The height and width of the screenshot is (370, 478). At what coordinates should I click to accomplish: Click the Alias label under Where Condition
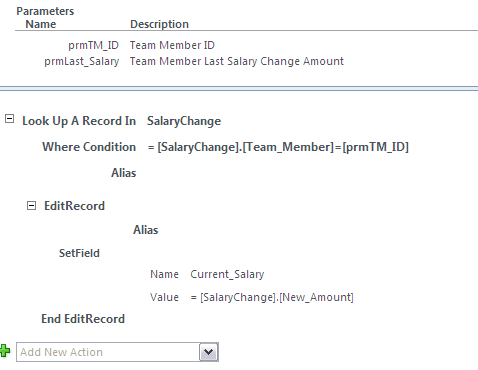tap(124, 173)
